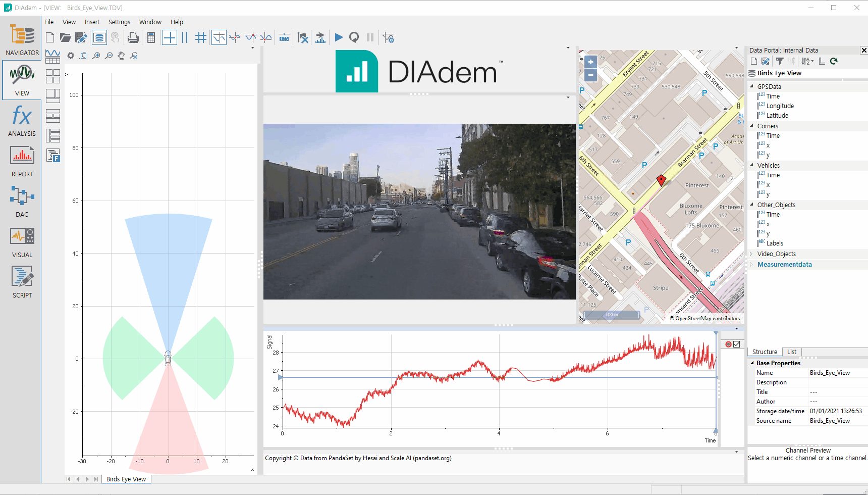The width and height of the screenshot is (868, 495).
Task: Switch to the Structure tab
Action: [x=765, y=352]
